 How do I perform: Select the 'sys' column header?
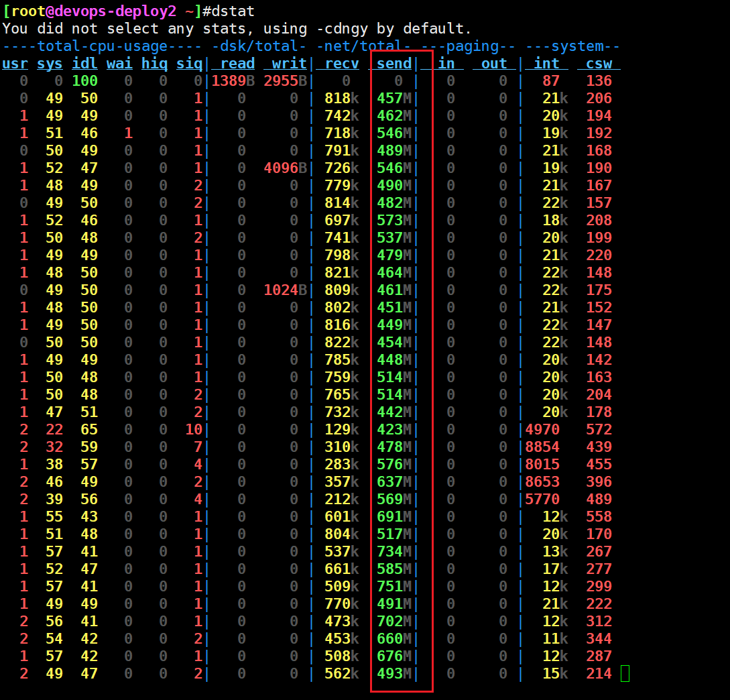pyautogui.click(x=50, y=63)
